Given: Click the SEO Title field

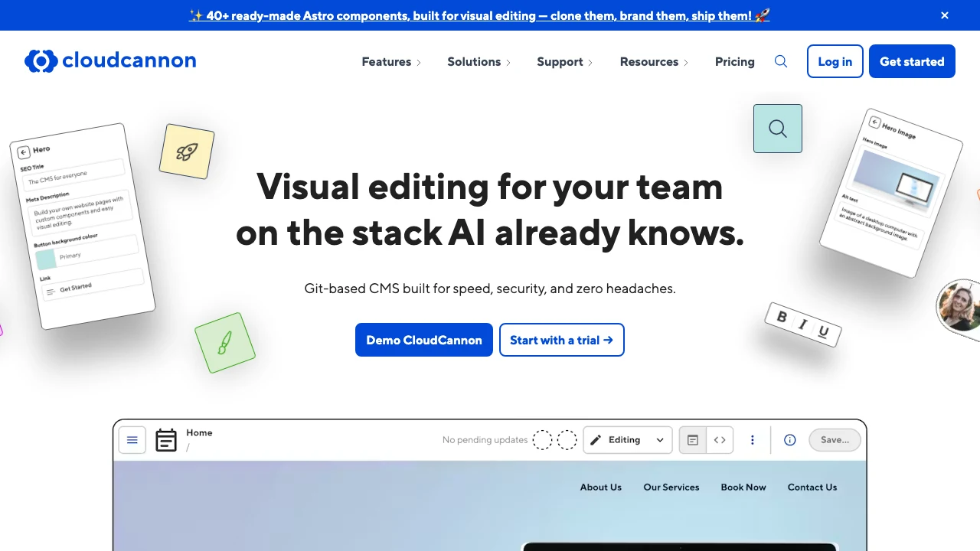Looking at the screenshot, I should [x=75, y=173].
